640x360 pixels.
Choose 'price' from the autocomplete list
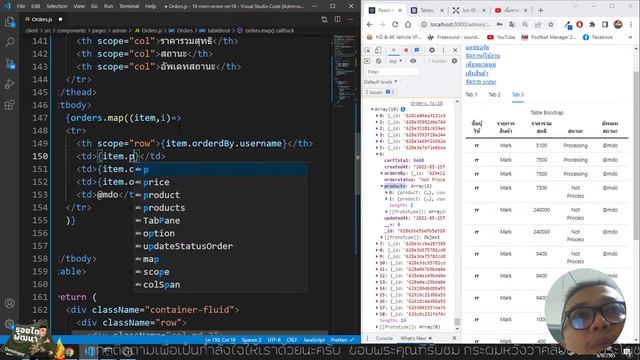220,182
